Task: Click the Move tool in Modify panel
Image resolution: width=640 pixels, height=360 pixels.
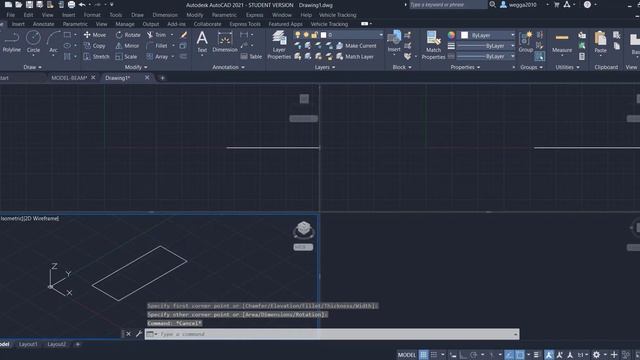Action: [x=95, y=35]
